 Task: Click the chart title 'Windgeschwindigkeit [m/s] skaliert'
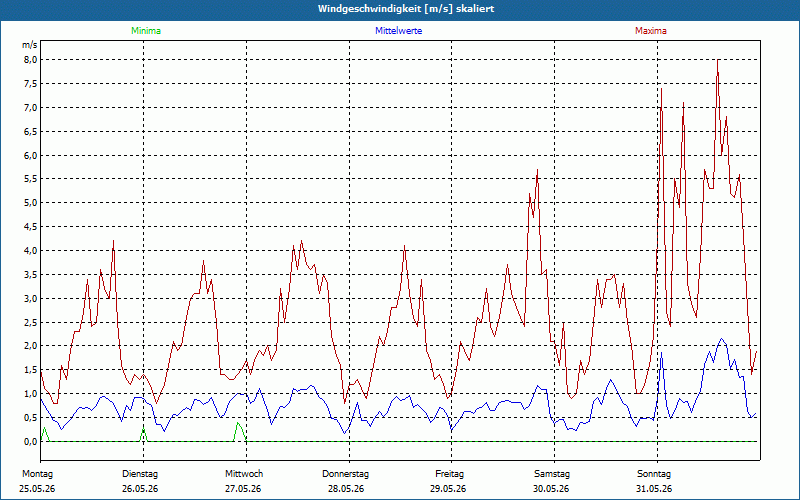click(x=406, y=9)
